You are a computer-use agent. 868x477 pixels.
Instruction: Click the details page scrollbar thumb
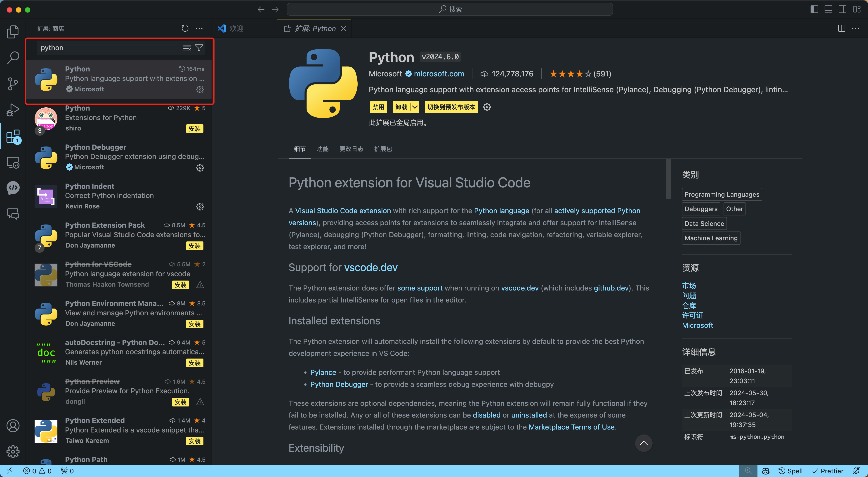pyautogui.click(x=669, y=179)
